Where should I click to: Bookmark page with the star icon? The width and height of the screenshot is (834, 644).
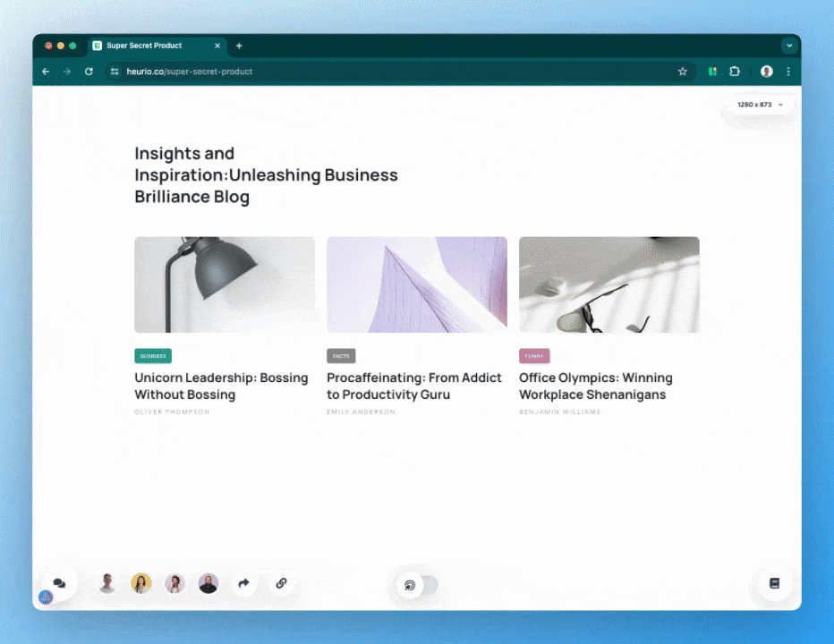click(x=683, y=72)
